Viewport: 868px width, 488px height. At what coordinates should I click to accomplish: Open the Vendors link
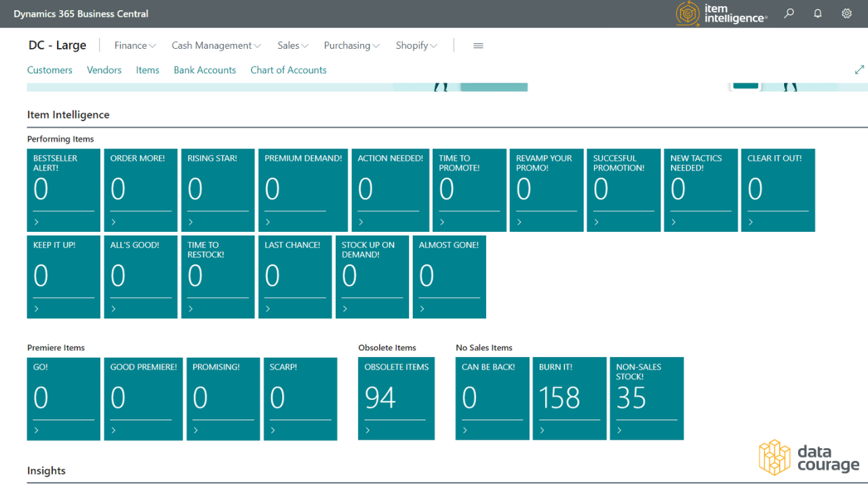tap(104, 70)
